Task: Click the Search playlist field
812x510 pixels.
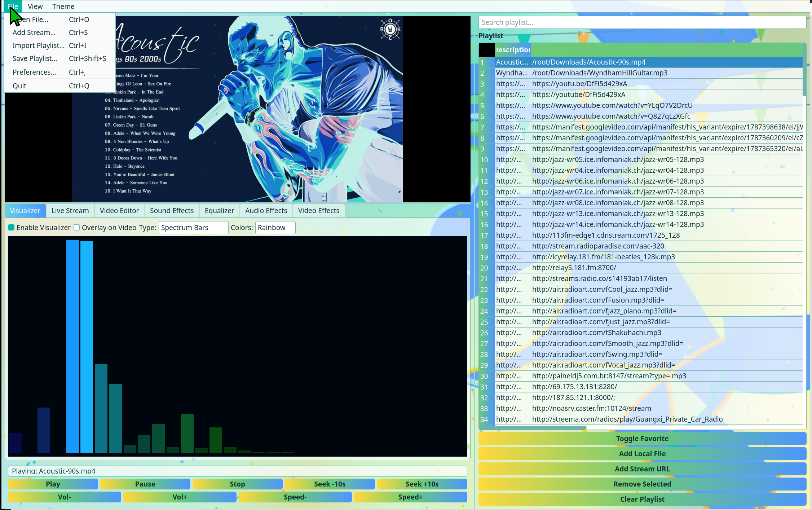Action: (x=642, y=22)
